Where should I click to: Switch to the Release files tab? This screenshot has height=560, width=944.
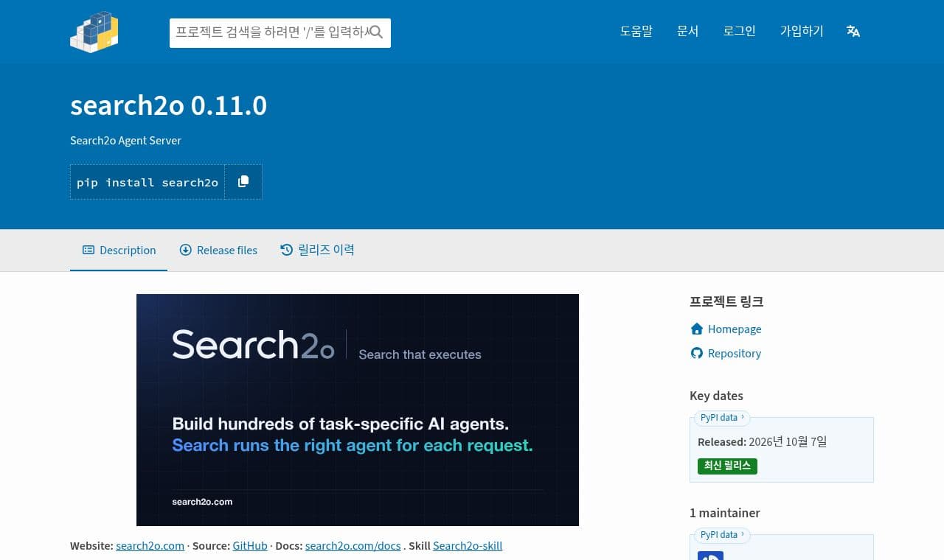click(218, 251)
